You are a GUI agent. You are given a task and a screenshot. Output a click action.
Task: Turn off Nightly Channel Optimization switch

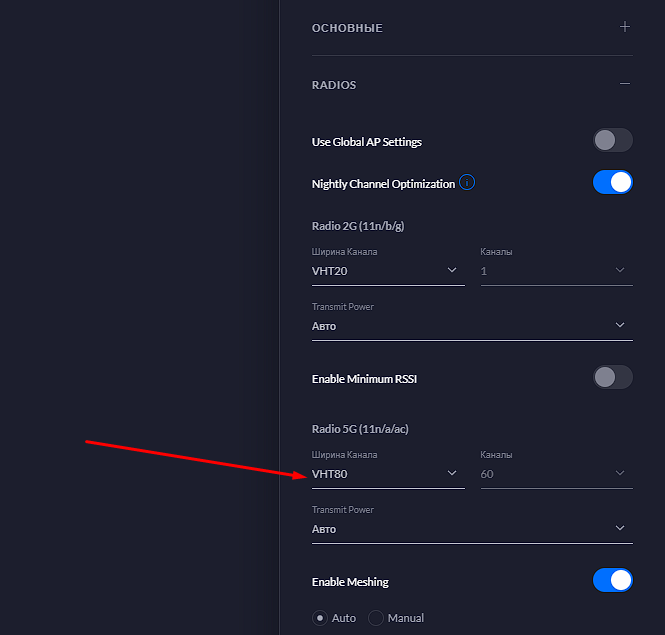point(612,182)
